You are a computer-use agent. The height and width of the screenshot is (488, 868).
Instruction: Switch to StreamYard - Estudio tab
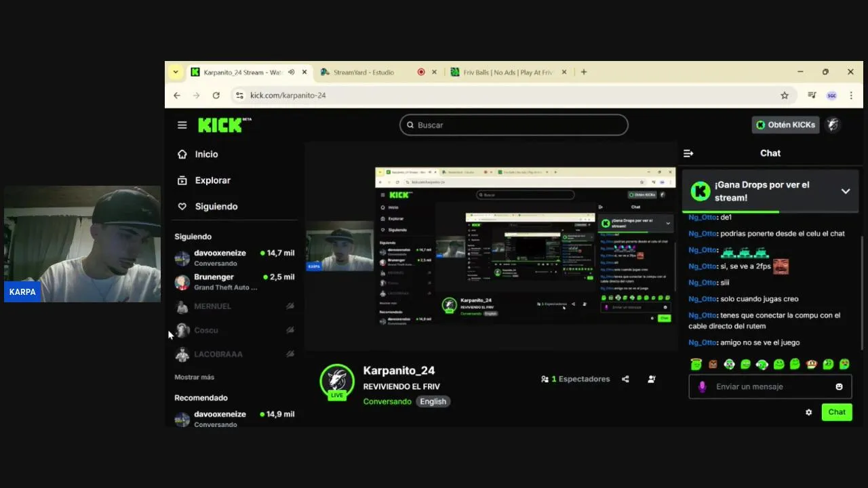point(363,72)
